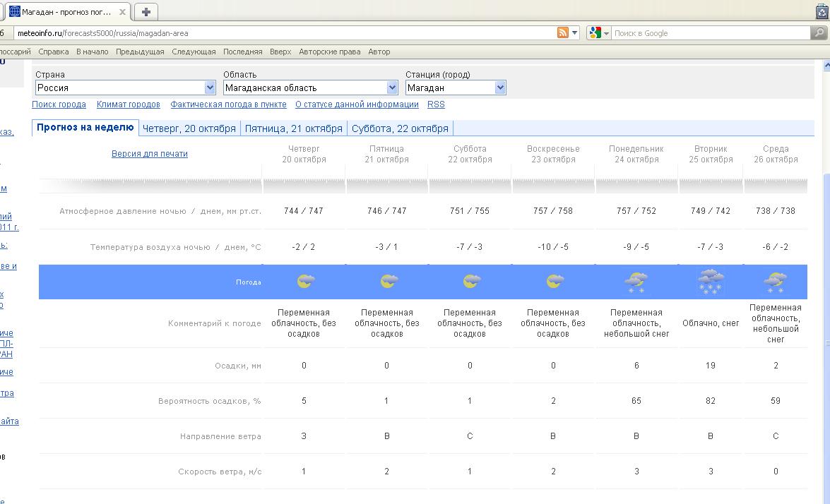Image resolution: width=830 pixels, height=504 pixels.
Task: Click Tuesday's cloudy snow weather icon
Action: pyautogui.click(x=710, y=282)
